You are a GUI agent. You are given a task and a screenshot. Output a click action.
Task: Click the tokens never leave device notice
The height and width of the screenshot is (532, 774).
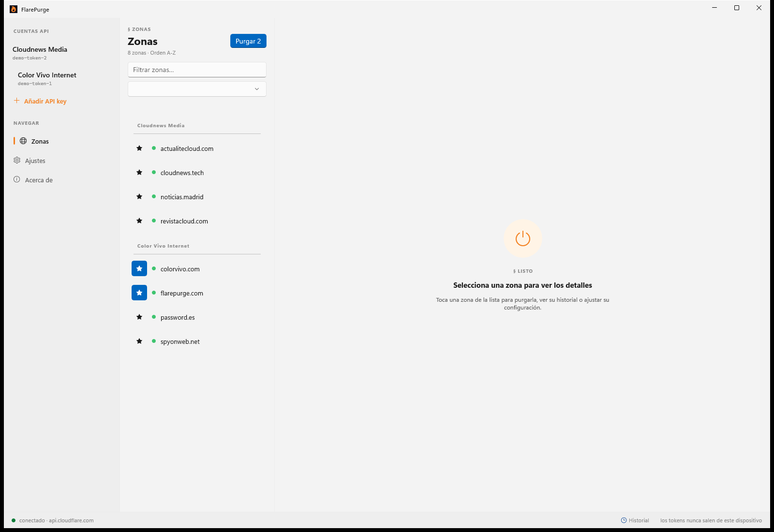coord(711,520)
